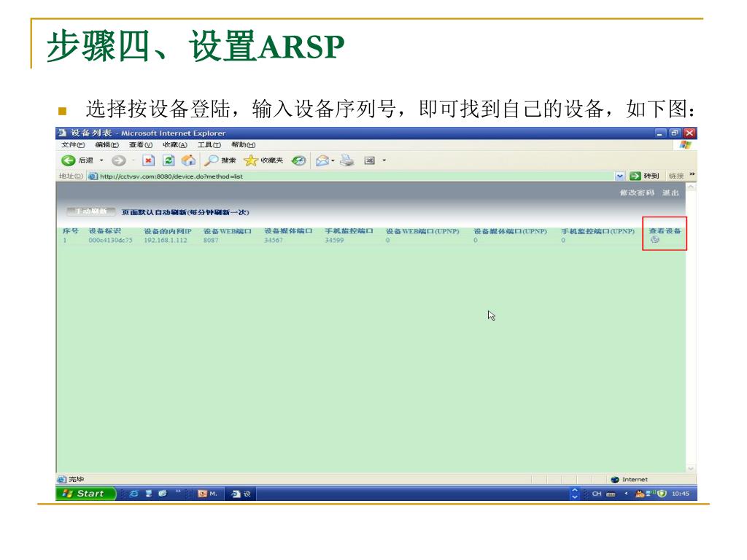747x560 pixels.
Task: Click the keyboard icon in language bar
Action: pos(611,494)
